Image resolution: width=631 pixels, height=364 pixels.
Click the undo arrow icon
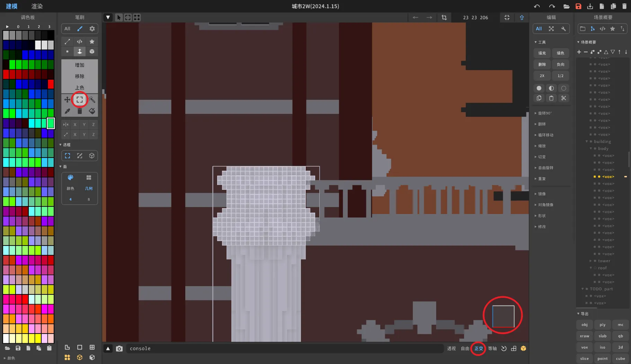[x=537, y=6]
